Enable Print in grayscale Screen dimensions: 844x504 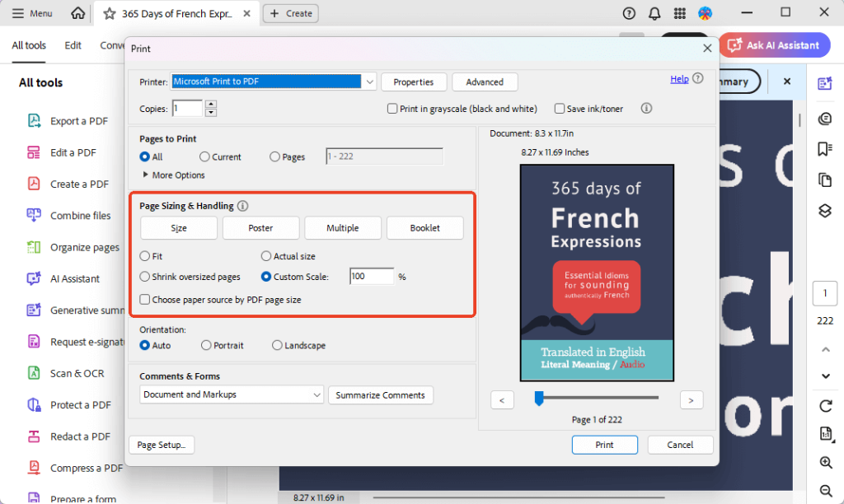pyautogui.click(x=392, y=109)
